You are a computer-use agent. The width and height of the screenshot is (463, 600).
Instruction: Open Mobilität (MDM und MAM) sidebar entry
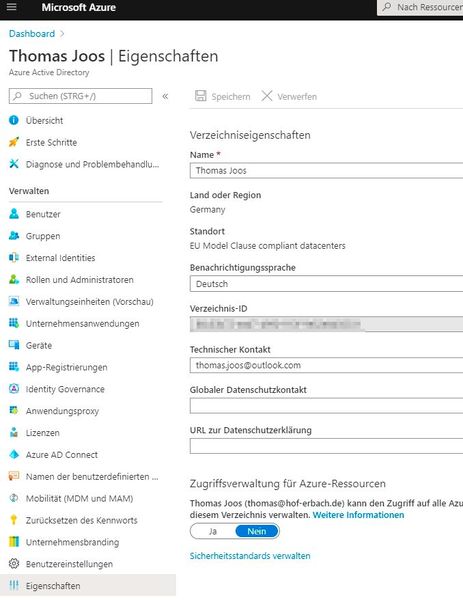[80, 498]
